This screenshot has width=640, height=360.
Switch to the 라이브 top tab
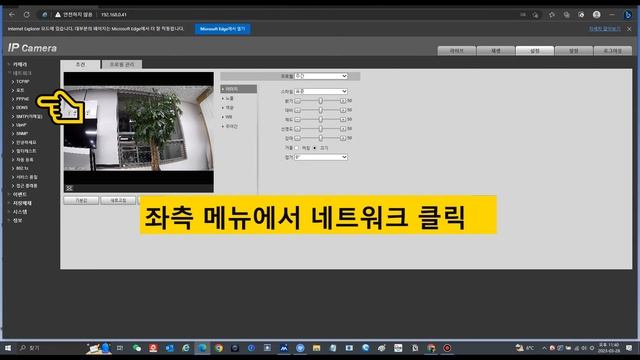(457, 51)
